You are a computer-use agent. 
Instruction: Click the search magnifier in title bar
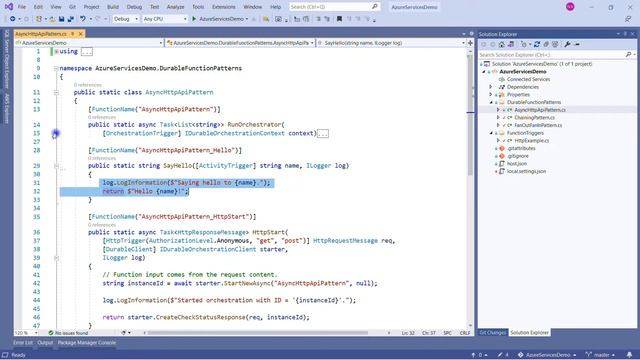(375, 7)
